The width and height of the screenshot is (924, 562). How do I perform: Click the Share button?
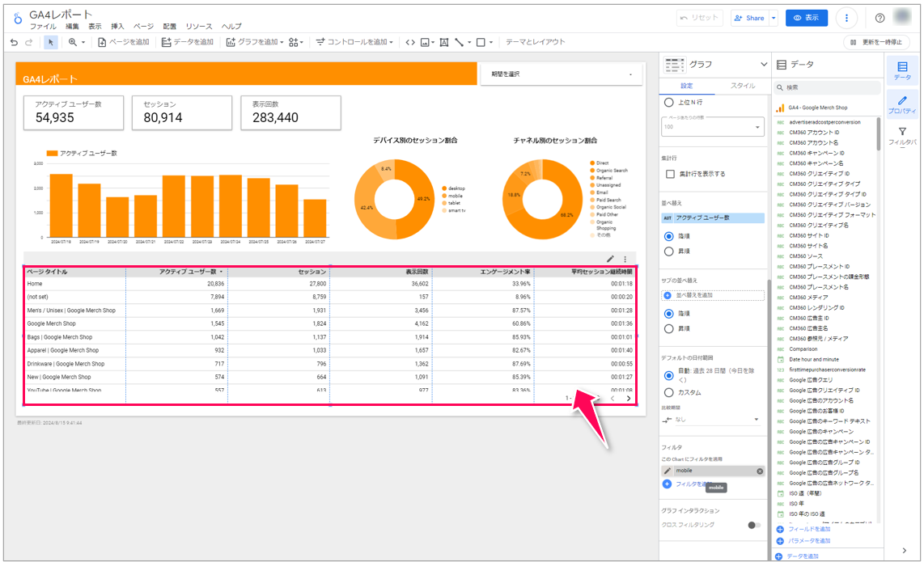(x=749, y=19)
